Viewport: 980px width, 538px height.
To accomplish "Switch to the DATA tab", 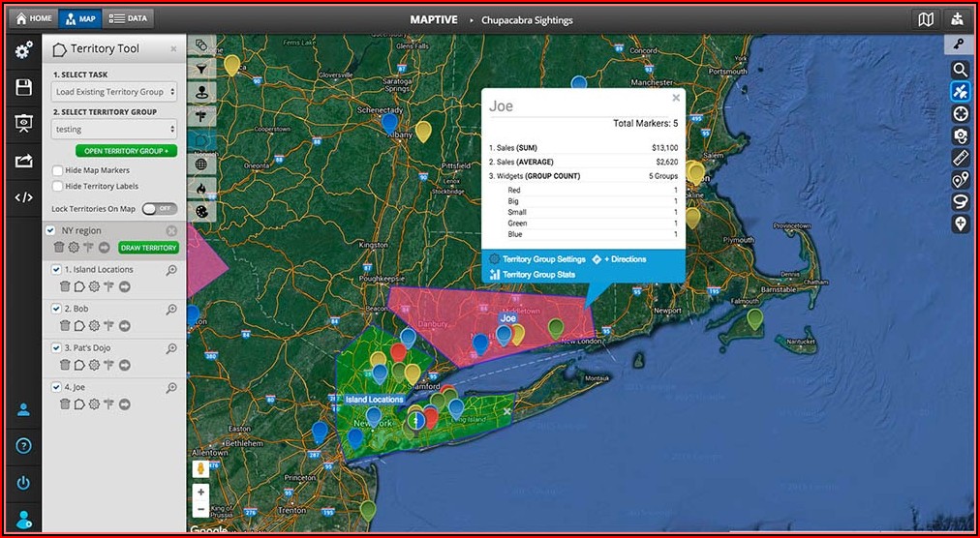I will coord(128,18).
